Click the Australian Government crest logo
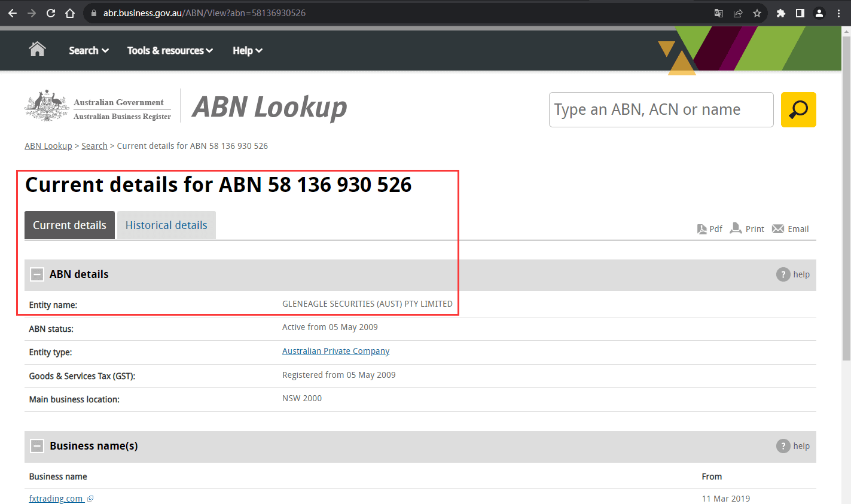Viewport: 851px width, 504px height. (47, 106)
